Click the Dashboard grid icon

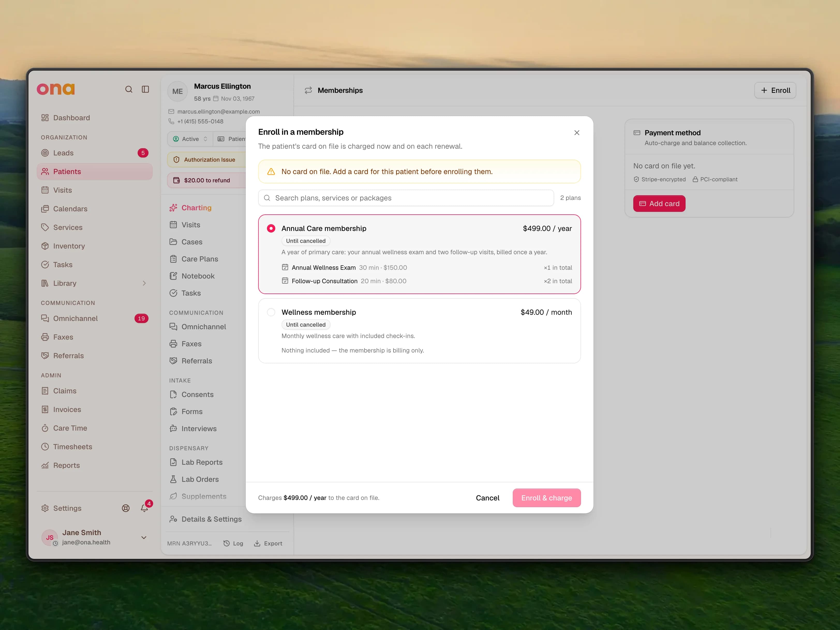tap(45, 118)
